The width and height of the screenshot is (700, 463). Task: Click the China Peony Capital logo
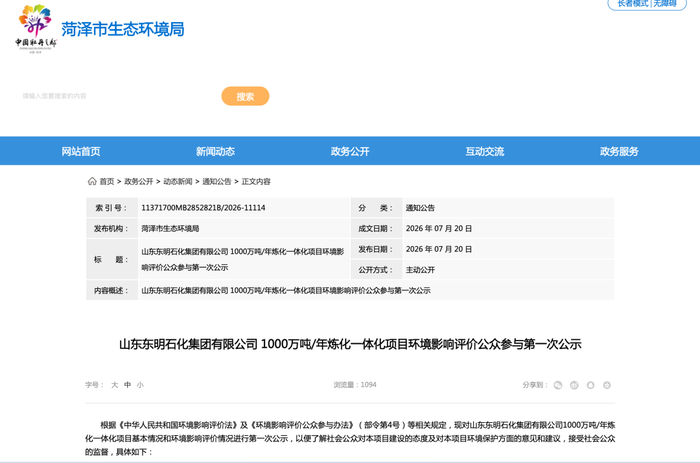[x=36, y=29]
